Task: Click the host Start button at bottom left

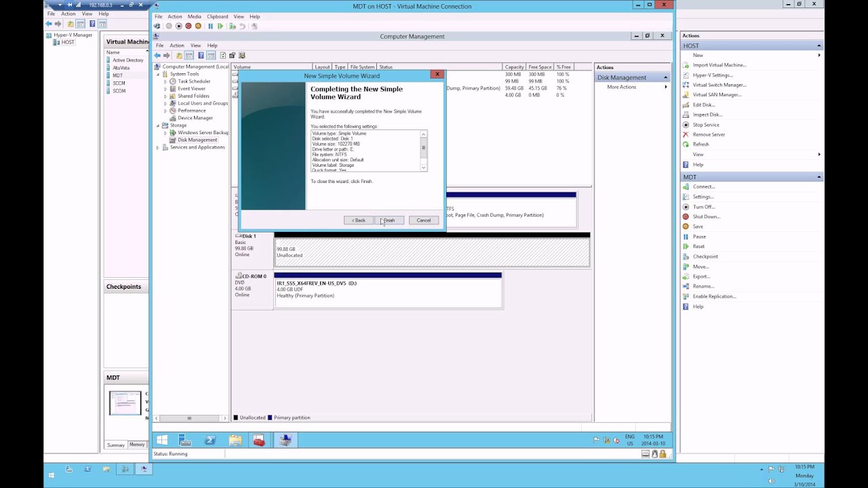Action: pos(51,476)
